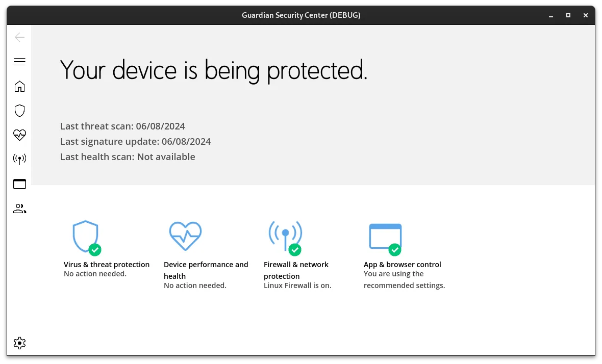Expand the hamburger navigation menu
The width and height of the screenshot is (602, 364).
pyautogui.click(x=19, y=62)
